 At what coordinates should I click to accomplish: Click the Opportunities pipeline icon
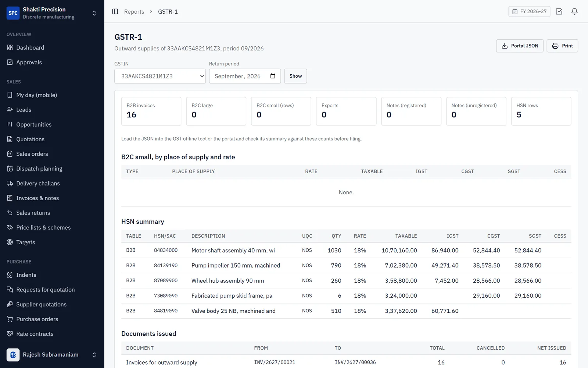point(10,124)
